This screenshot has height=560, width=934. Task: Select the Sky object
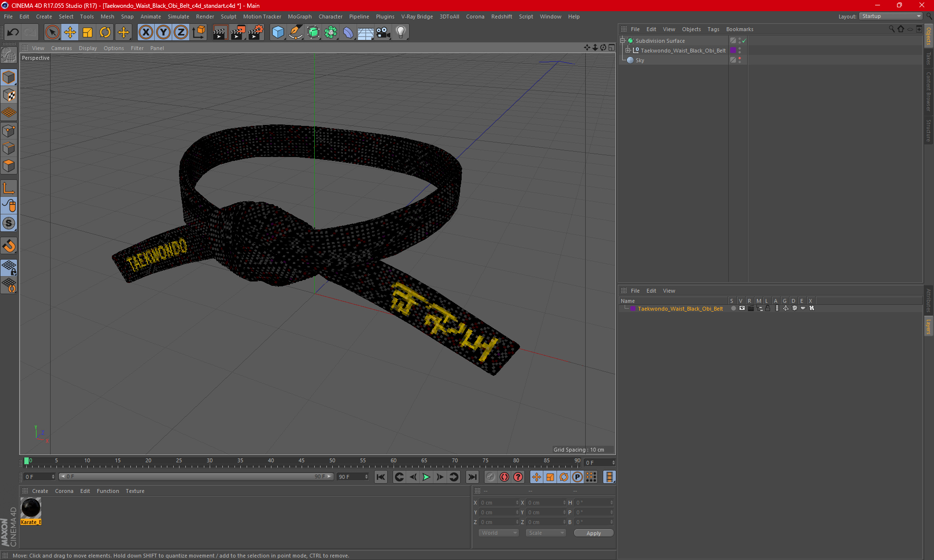[x=640, y=60]
